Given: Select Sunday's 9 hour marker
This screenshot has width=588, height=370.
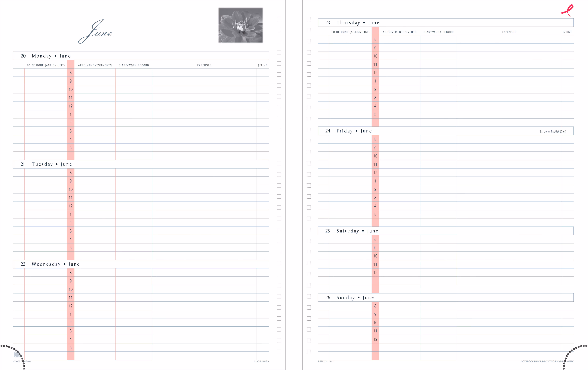Looking at the screenshot, I should click(x=375, y=314).
